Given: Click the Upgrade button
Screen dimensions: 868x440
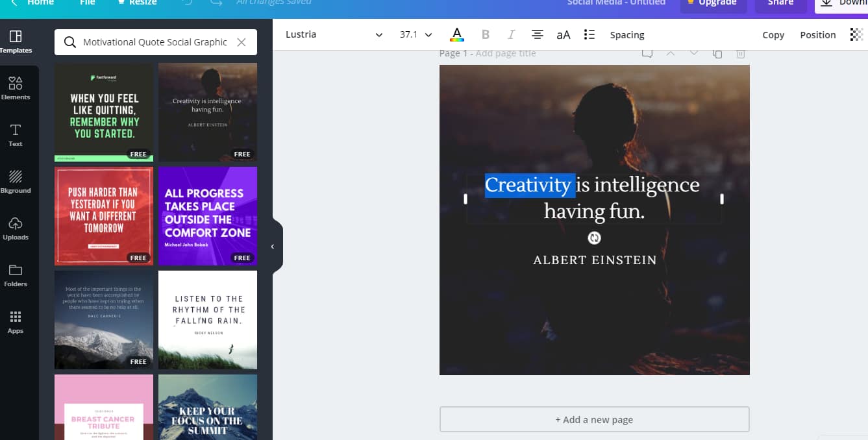Looking at the screenshot, I should [x=713, y=4].
